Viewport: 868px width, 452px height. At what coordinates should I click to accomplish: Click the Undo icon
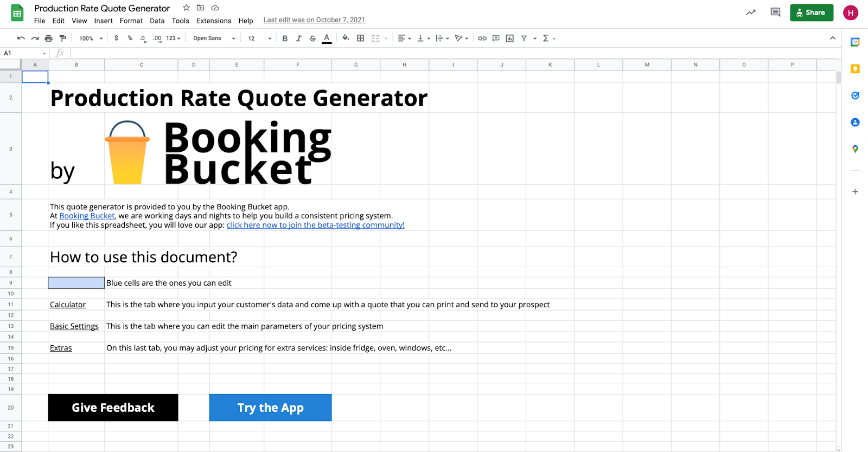point(21,38)
